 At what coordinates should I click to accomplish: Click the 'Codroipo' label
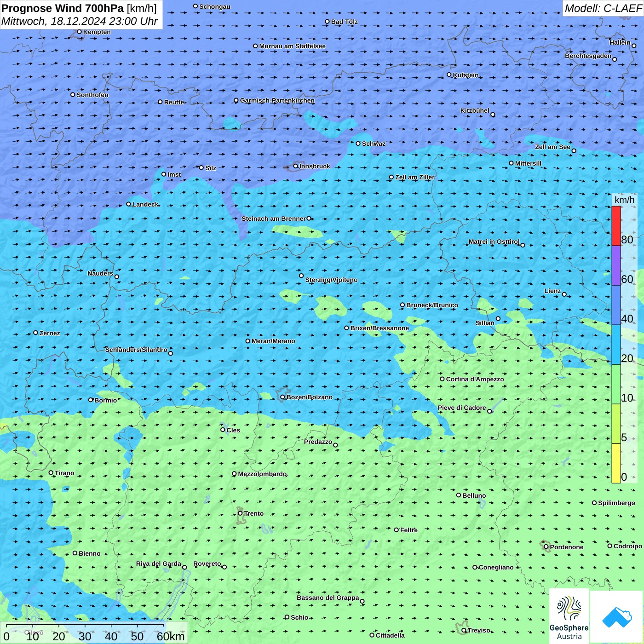click(x=628, y=546)
